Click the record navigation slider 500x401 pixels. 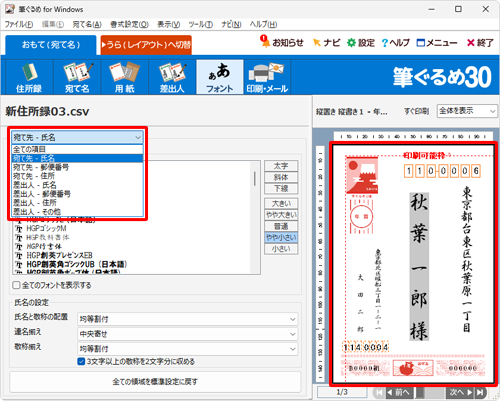tap(421, 392)
